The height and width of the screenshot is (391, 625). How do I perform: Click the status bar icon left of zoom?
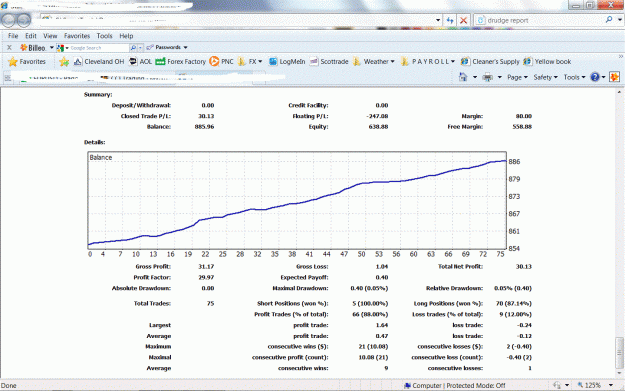(557, 385)
